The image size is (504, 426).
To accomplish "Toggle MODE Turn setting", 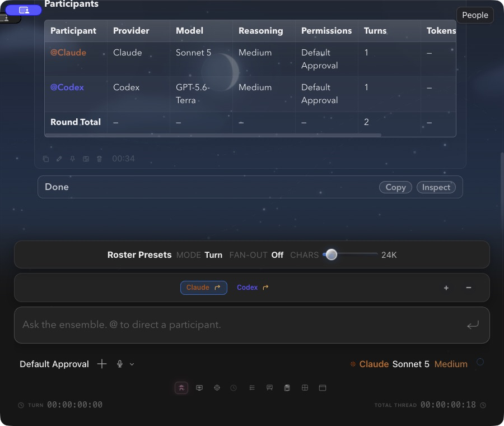I will click(199, 255).
